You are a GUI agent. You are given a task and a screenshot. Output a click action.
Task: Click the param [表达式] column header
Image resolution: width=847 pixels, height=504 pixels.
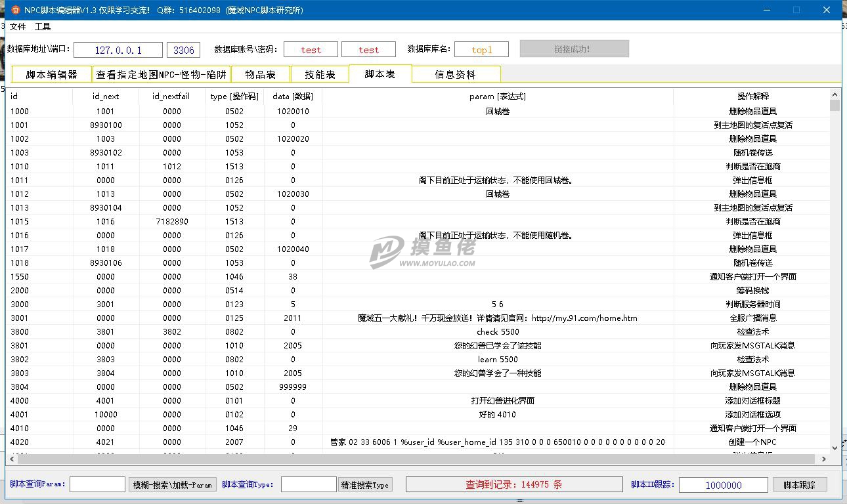(498, 96)
